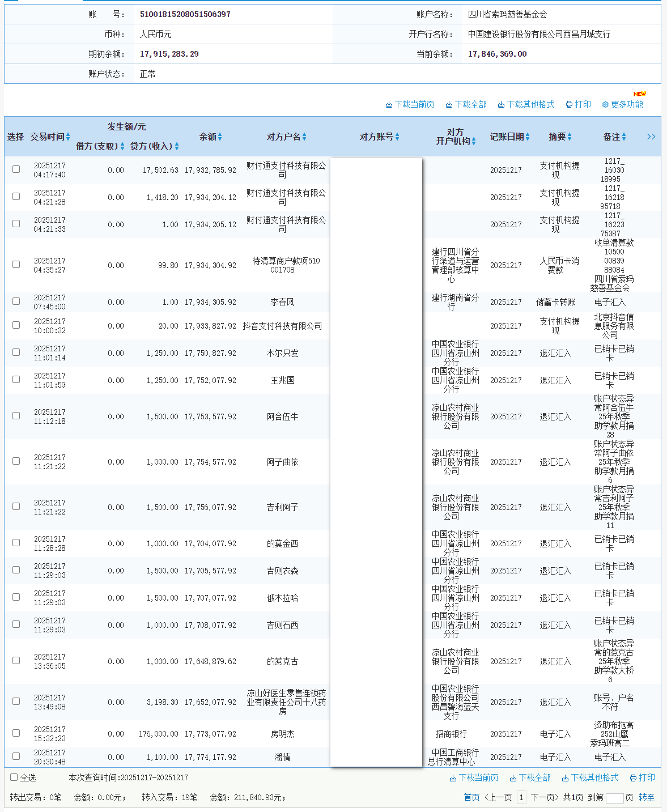667x812 pixels.
Task: Sort by counterparty name (对方户名)
Action: point(304,137)
